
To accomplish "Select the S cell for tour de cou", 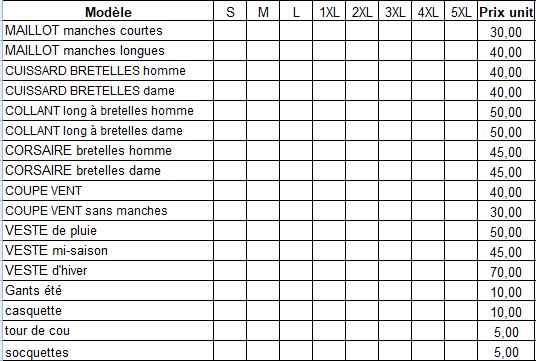I will tap(230, 331).
